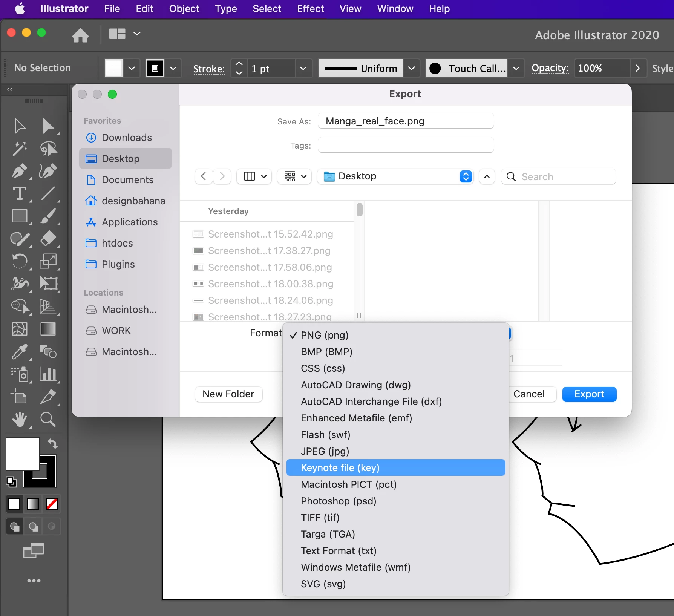The image size is (674, 616).
Task: Select the Selection tool arrow
Action: coord(20,126)
